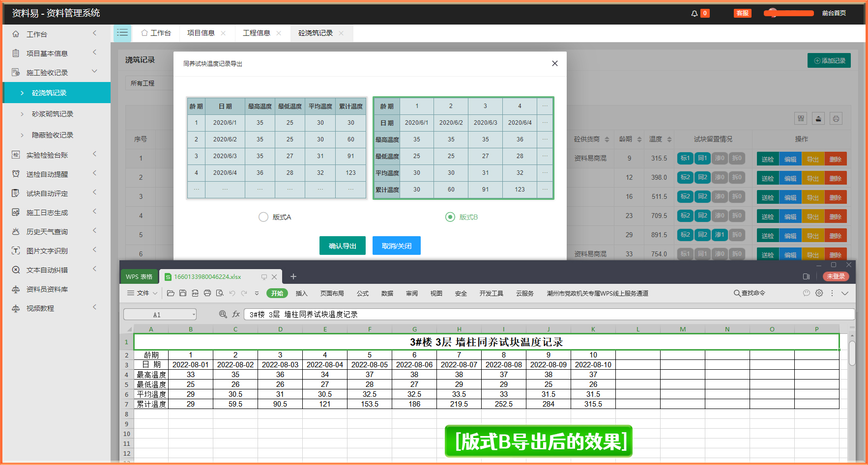Select the 版式A radio button
This screenshot has height=465, width=868.
tap(263, 217)
